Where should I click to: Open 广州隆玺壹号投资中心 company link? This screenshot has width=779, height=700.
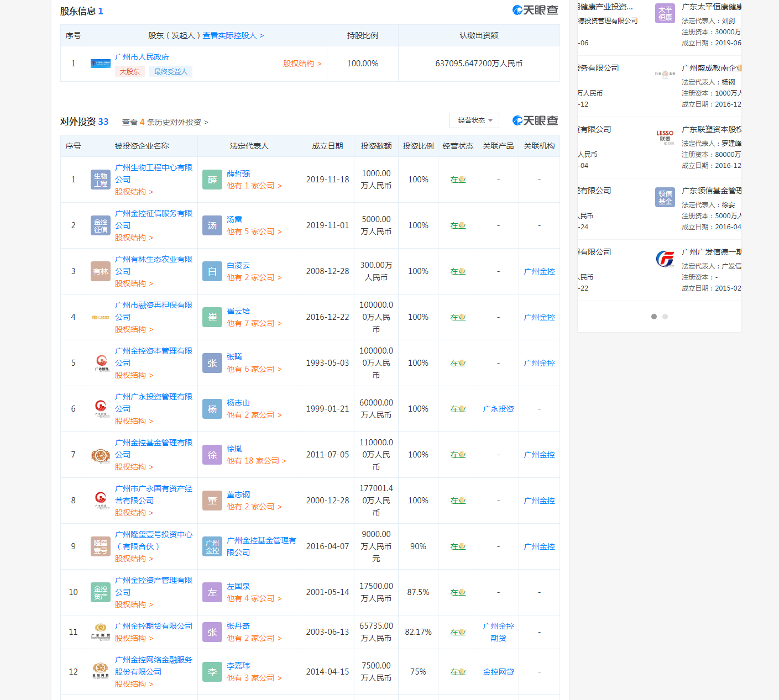pyautogui.click(x=154, y=540)
